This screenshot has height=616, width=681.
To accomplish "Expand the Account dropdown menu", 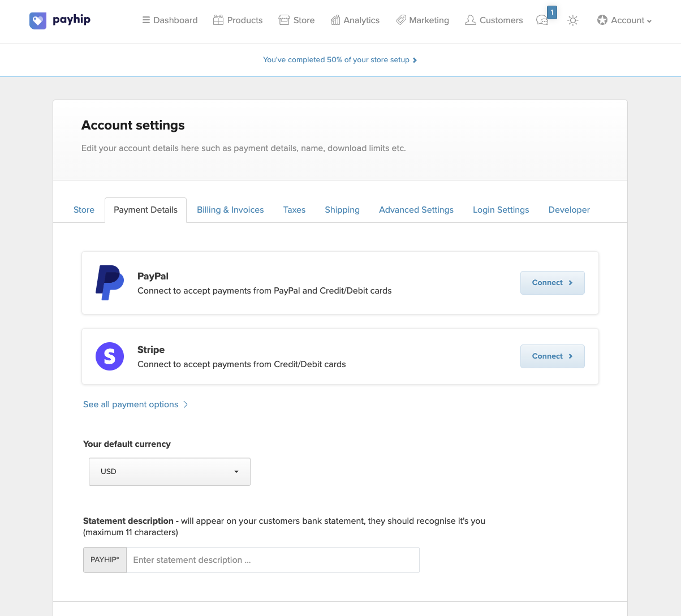I will [624, 20].
